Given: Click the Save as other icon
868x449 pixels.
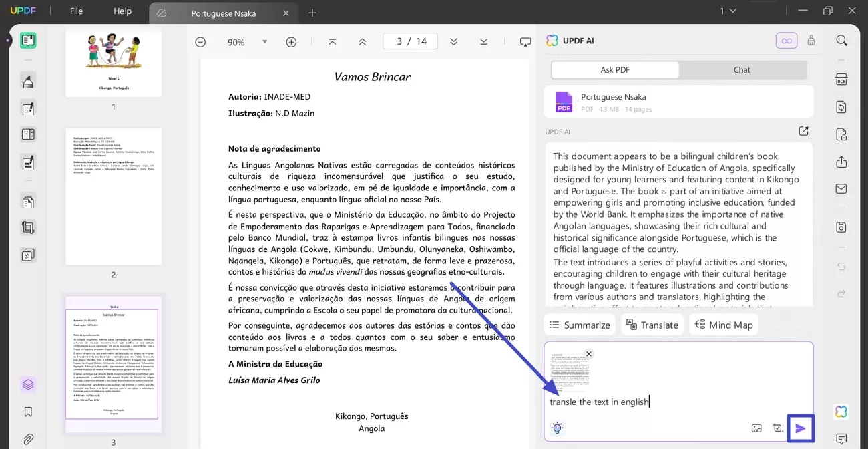Looking at the screenshot, I should tap(841, 227).
